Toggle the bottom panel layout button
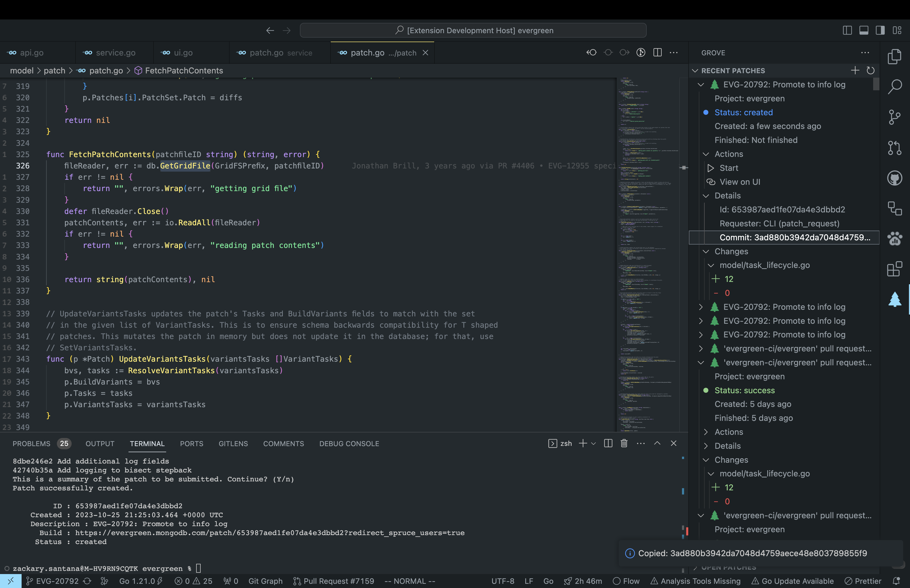Image resolution: width=910 pixels, height=588 pixels. tap(864, 31)
